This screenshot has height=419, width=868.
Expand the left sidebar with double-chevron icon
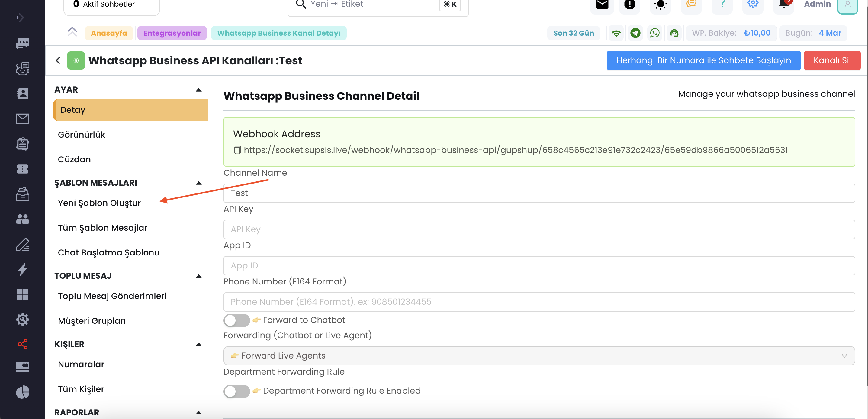click(20, 17)
